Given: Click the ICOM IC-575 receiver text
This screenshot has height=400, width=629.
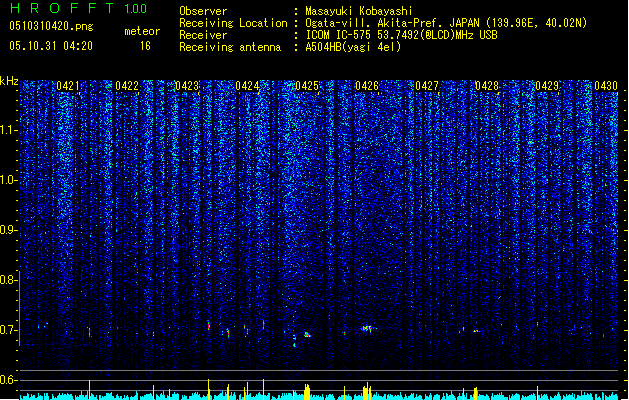Looking at the screenshot, I should coord(401,35).
